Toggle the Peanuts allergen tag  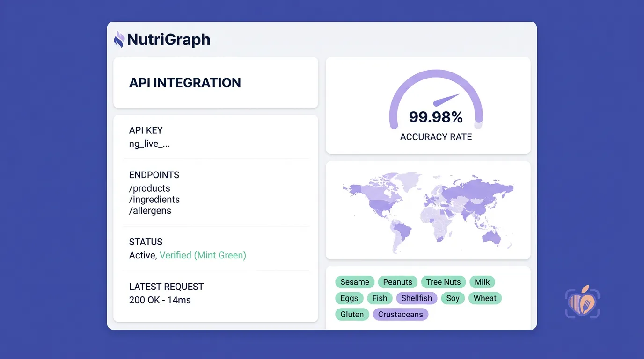[397, 282]
